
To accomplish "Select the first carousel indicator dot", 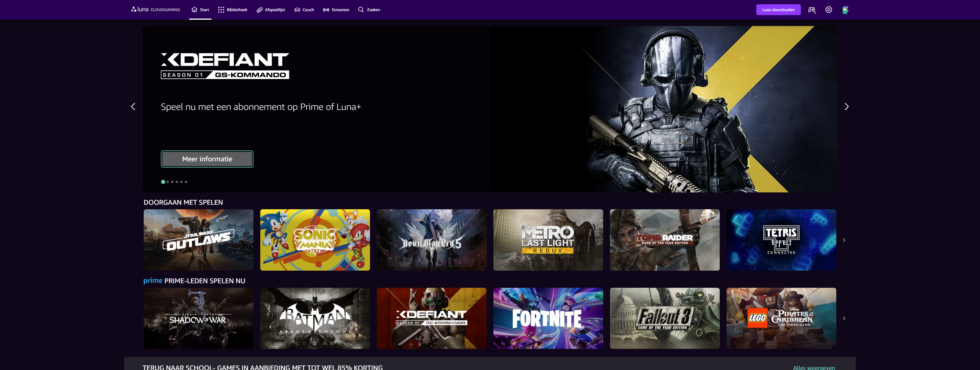I will pyautogui.click(x=163, y=182).
